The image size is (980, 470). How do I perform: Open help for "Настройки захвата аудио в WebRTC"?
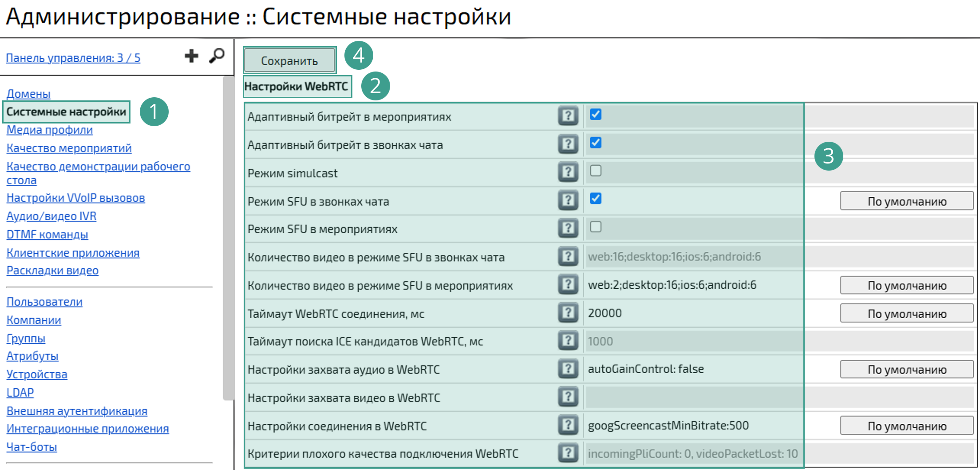568,368
